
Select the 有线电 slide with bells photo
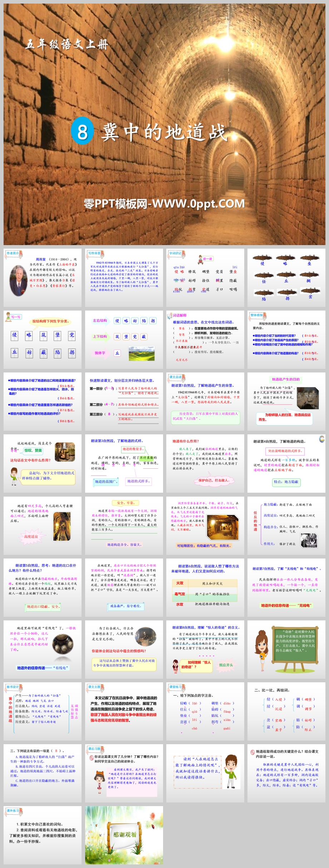coord(43,649)
